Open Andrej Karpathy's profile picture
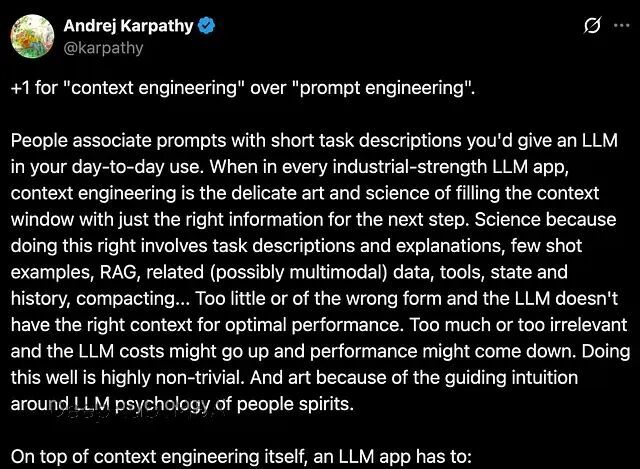Viewport: 640px width, 469px height. [x=31, y=36]
